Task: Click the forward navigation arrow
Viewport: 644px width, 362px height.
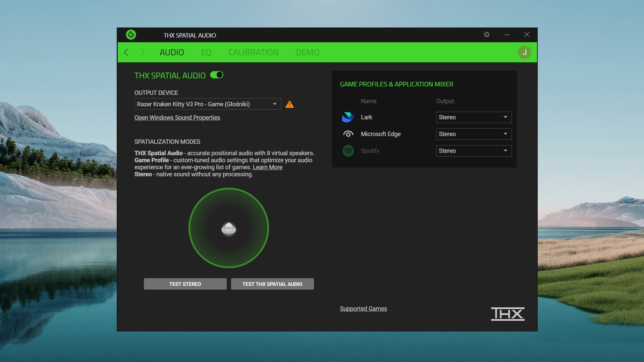Action: tap(143, 52)
